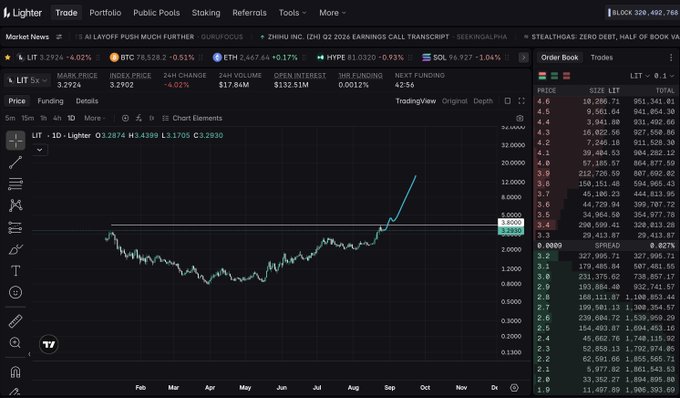Click the favorites star in ticker bar
Screen dimensions: 680x398
pyautogui.click(x=7, y=57)
